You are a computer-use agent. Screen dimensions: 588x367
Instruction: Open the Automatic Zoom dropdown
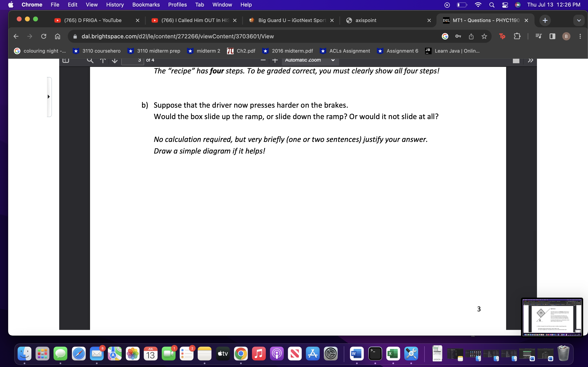310,60
